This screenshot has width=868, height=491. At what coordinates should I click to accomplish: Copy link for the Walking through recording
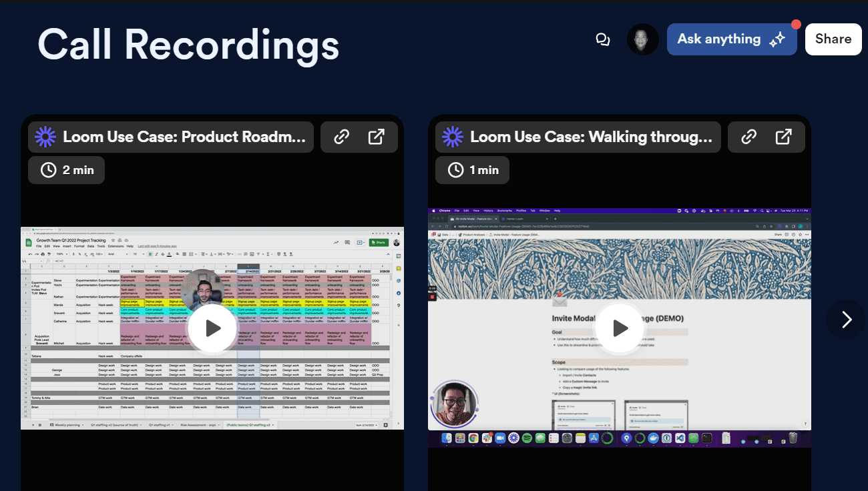(x=749, y=137)
